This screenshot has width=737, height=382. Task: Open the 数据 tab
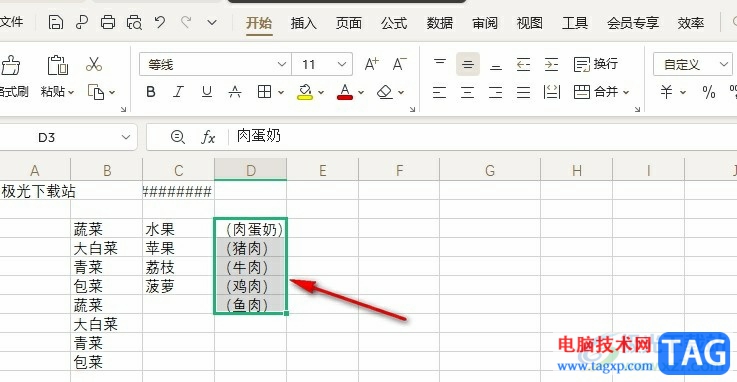point(439,23)
